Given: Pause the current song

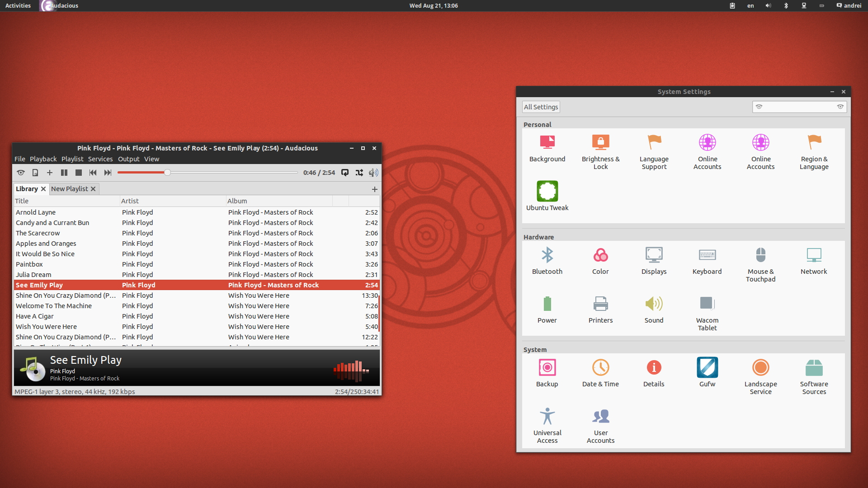Looking at the screenshot, I should (64, 173).
